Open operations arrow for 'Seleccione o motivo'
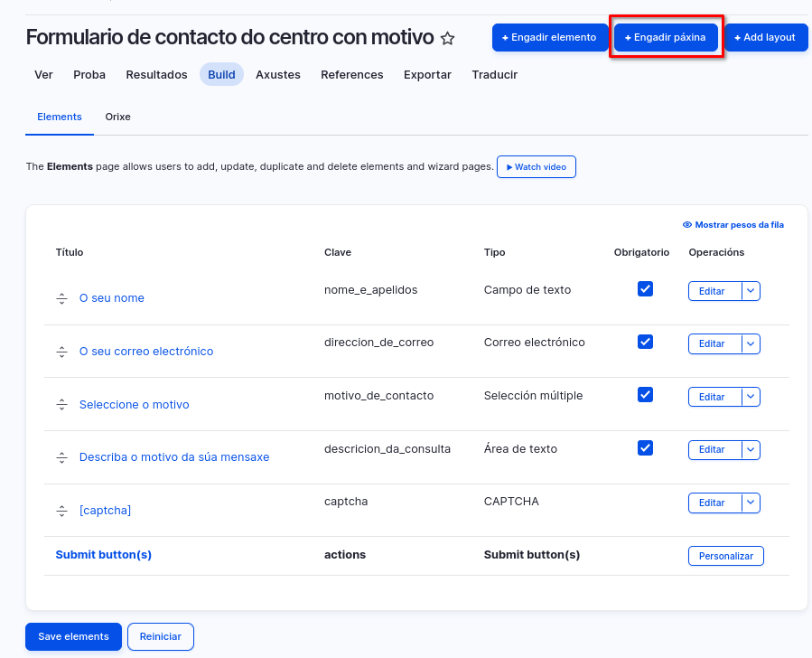 pyautogui.click(x=751, y=397)
